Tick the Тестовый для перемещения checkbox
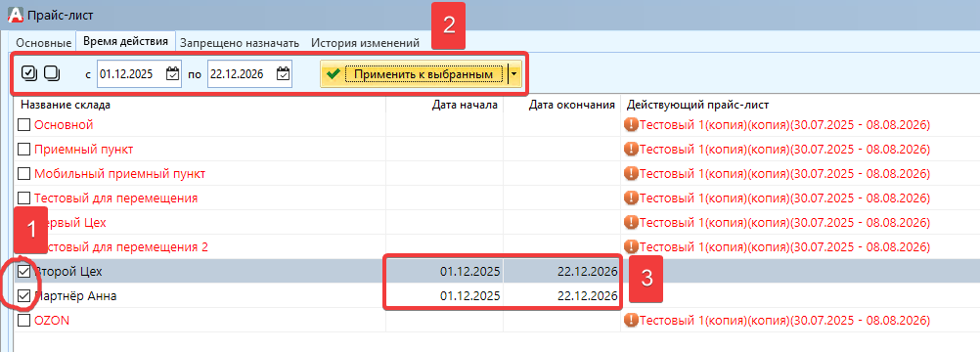The image size is (980, 352). (23, 198)
